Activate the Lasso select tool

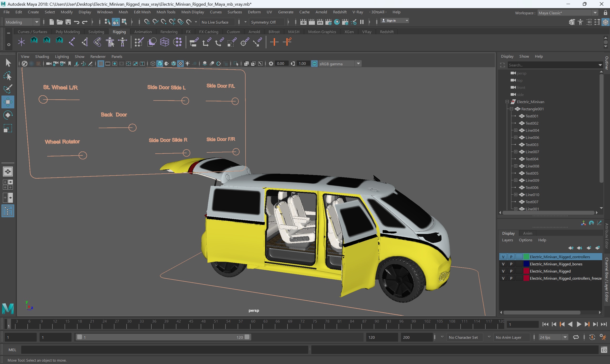click(8, 76)
